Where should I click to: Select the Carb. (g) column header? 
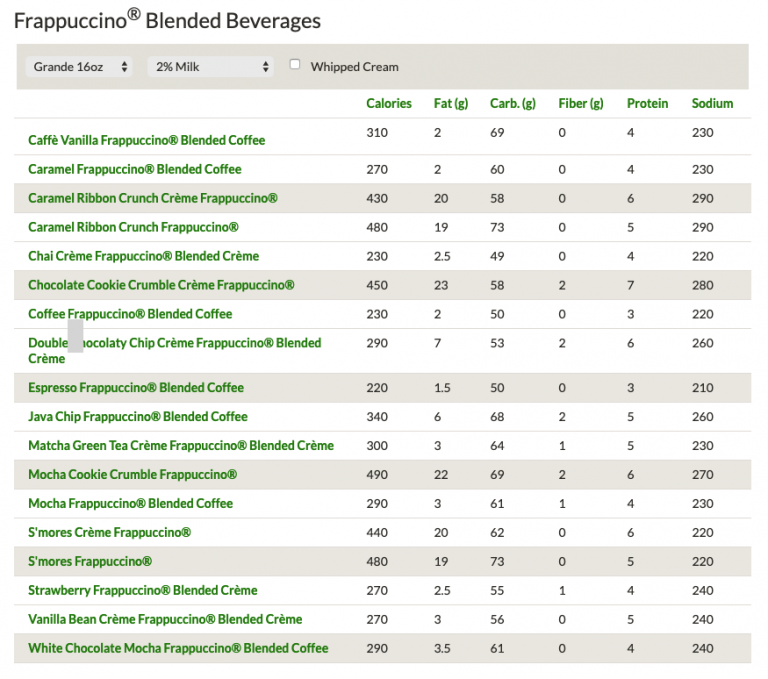[512, 103]
